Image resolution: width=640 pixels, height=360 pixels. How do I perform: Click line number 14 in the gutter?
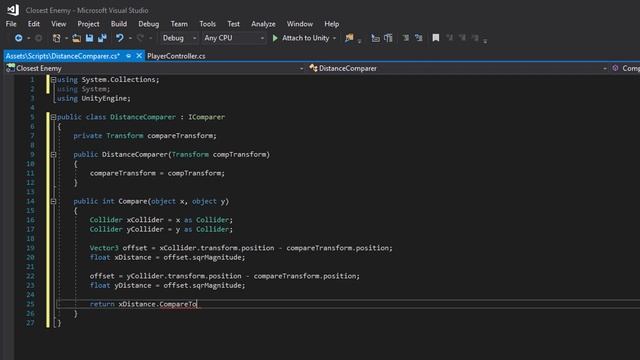31,201
